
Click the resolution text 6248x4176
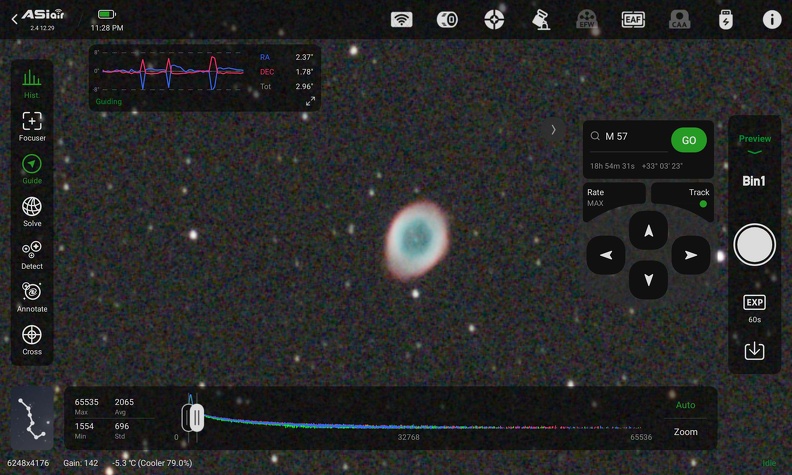point(28,463)
